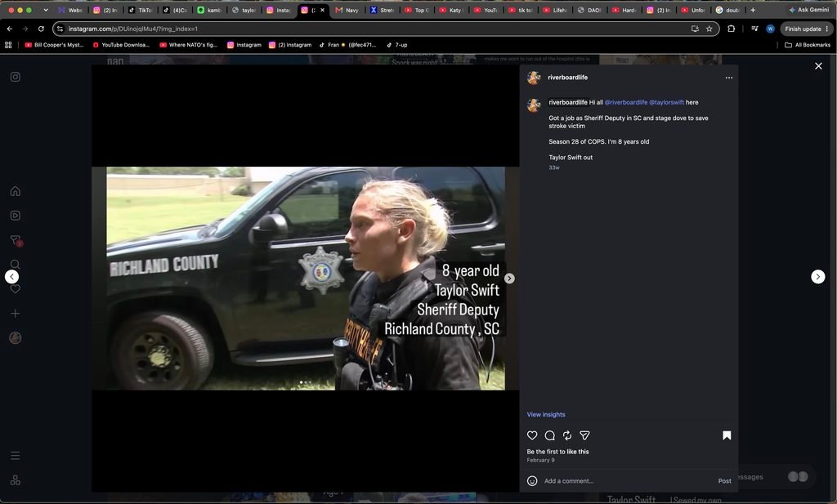The image size is (837, 504).
Task: Click Ask Gemini in Chrome
Action: point(808,10)
